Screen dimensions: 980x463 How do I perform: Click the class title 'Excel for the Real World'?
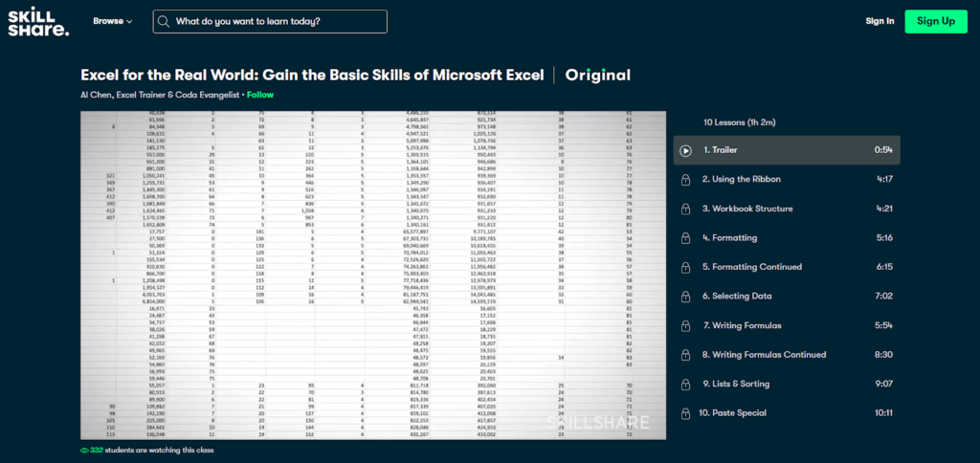[x=313, y=75]
